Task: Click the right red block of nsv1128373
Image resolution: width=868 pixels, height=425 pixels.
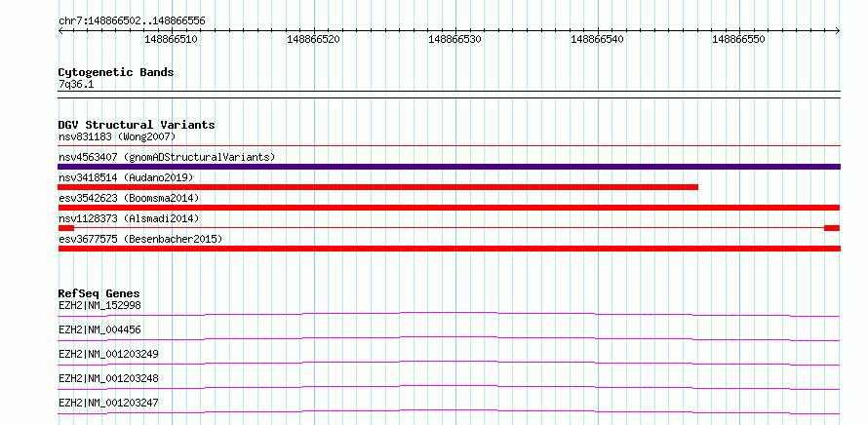Action: click(832, 228)
